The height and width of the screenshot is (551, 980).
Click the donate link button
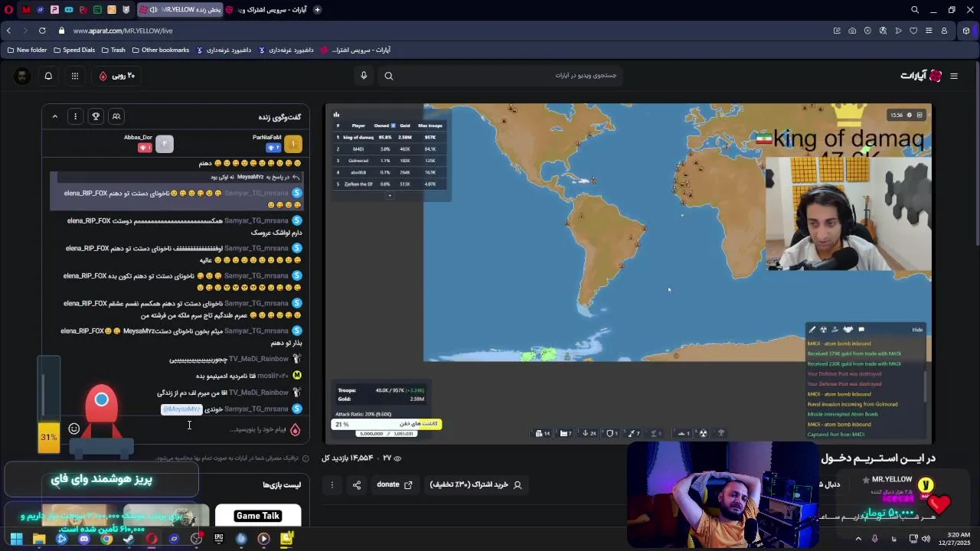394,484
